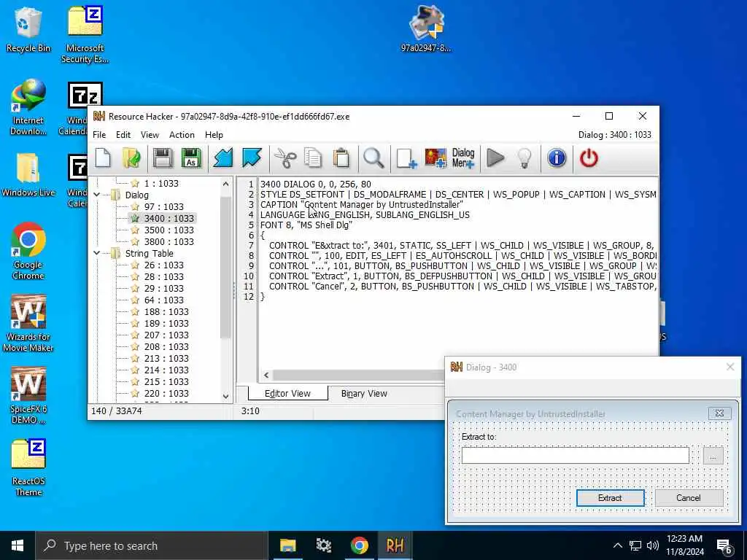Select the 1 : 1033 tree item
747x560 pixels.
click(x=161, y=183)
